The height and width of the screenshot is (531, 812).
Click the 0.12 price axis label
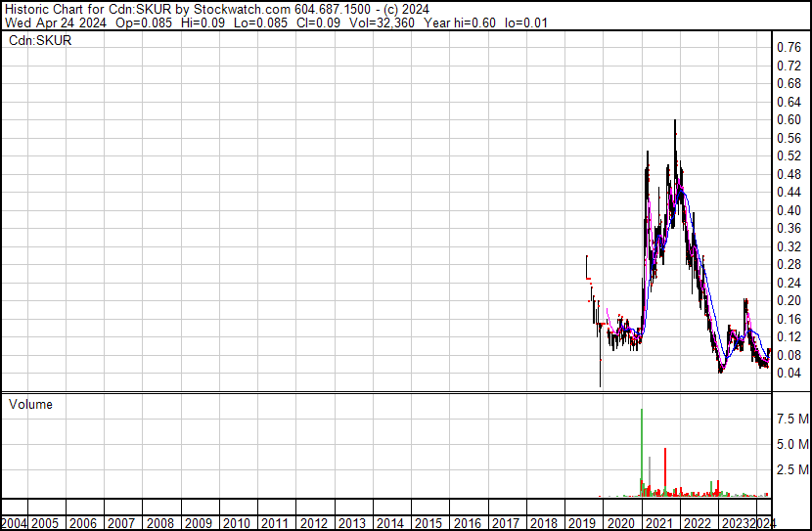tap(789, 337)
